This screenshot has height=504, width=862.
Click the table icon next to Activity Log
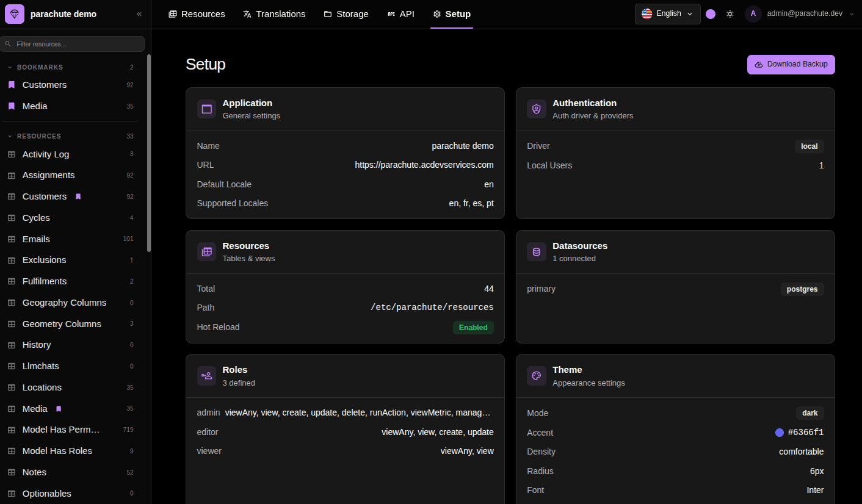click(x=12, y=154)
